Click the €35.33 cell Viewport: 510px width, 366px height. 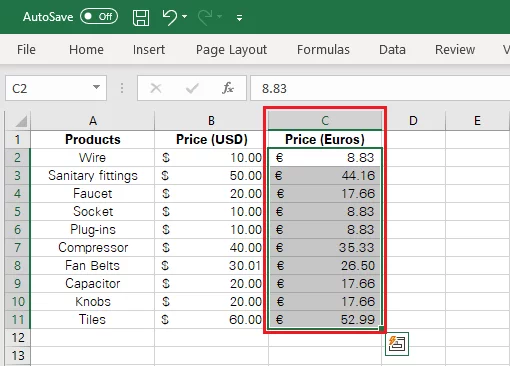pos(325,248)
